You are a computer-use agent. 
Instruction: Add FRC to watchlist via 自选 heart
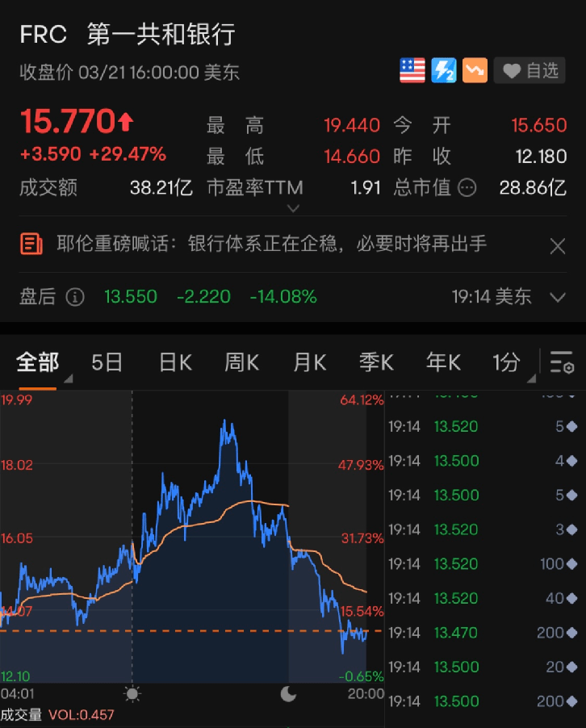pos(530,71)
